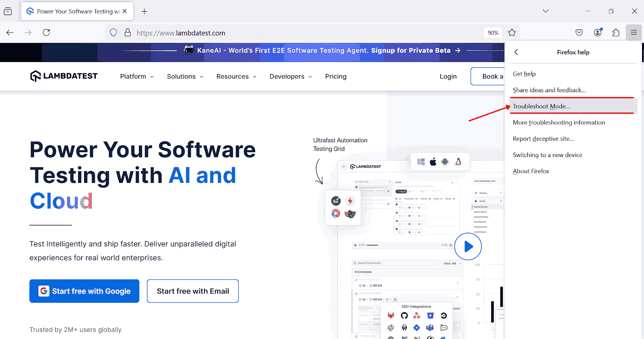Click the arrow at the end of the KaneAI banner
Image resolution: width=644 pixels, height=339 pixels.
[x=458, y=50]
